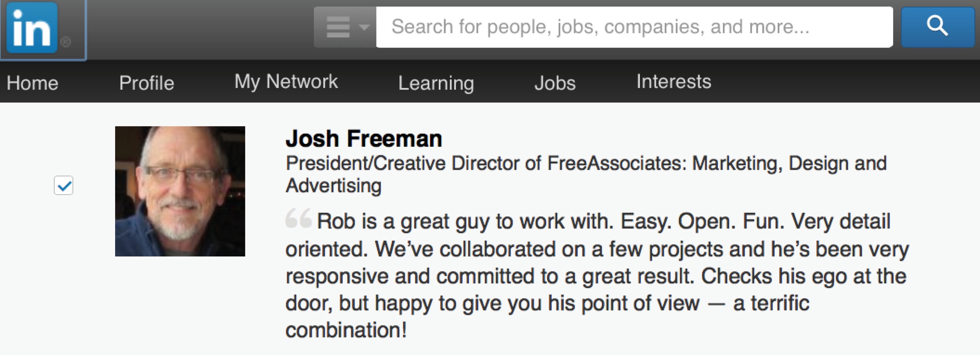Click the President/Creative Director of FreeAssociates headline
The height and width of the screenshot is (355, 980).
point(586,174)
